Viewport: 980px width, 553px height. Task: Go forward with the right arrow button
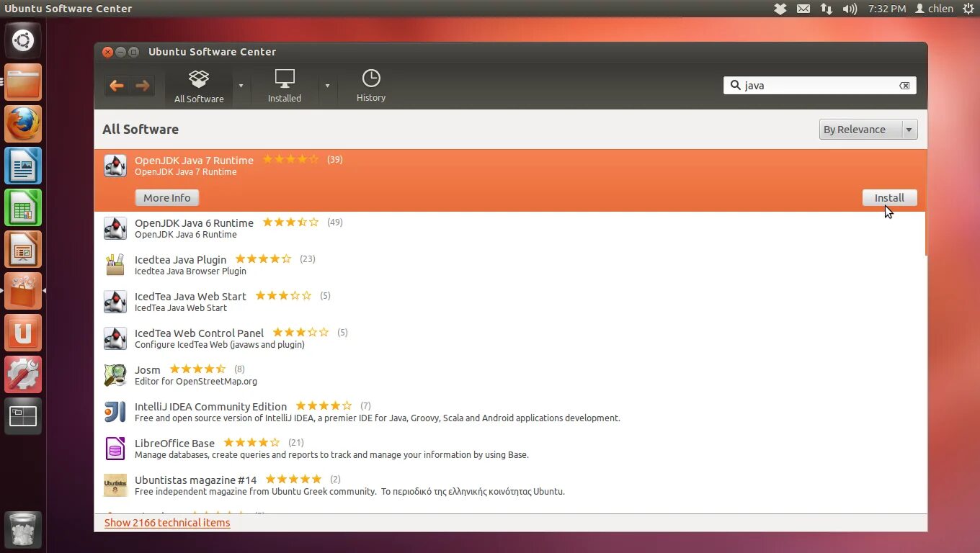pos(142,86)
